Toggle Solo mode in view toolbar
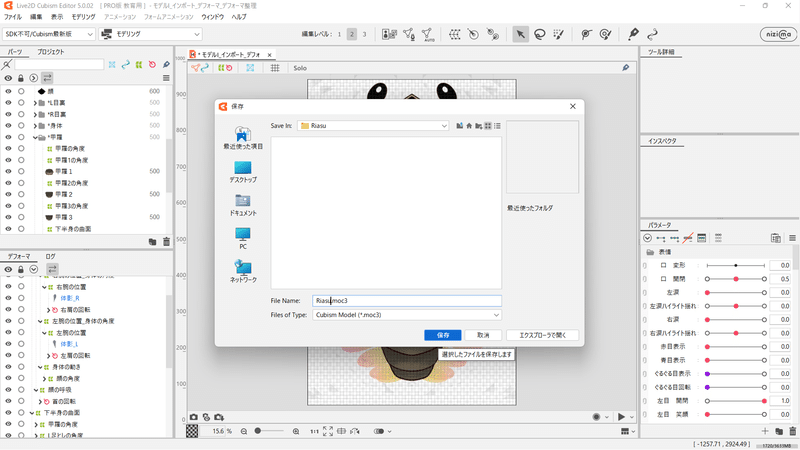Screen dimensions: 800x450 coord(300,68)
